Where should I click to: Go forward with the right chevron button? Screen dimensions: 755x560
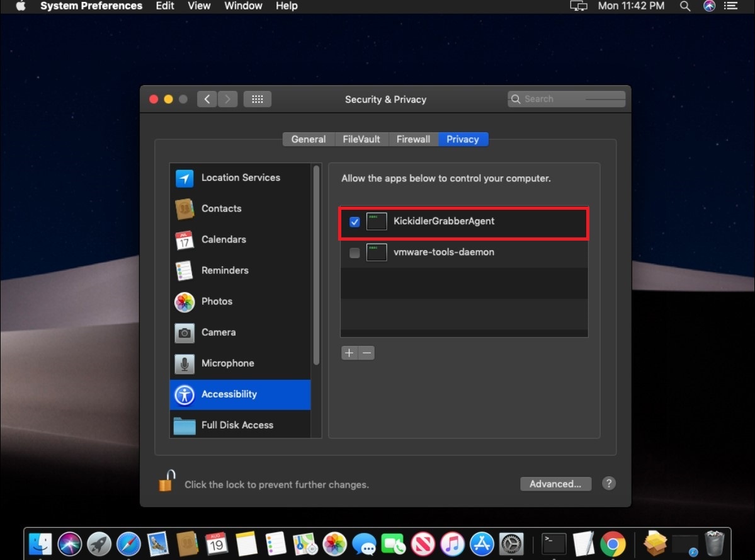pyautogui.click(x=227, y=99)
